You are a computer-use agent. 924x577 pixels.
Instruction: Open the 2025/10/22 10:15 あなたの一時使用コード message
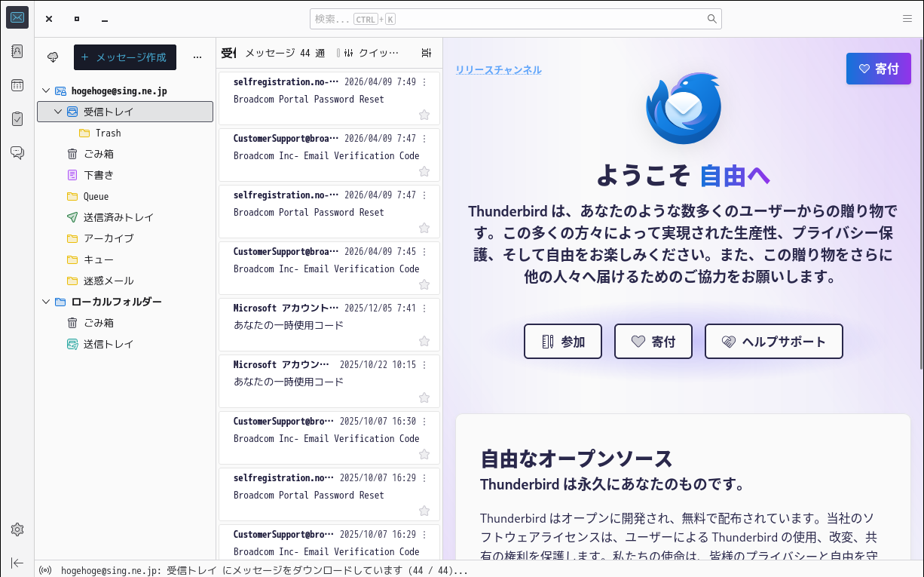[x=329, y=382]
